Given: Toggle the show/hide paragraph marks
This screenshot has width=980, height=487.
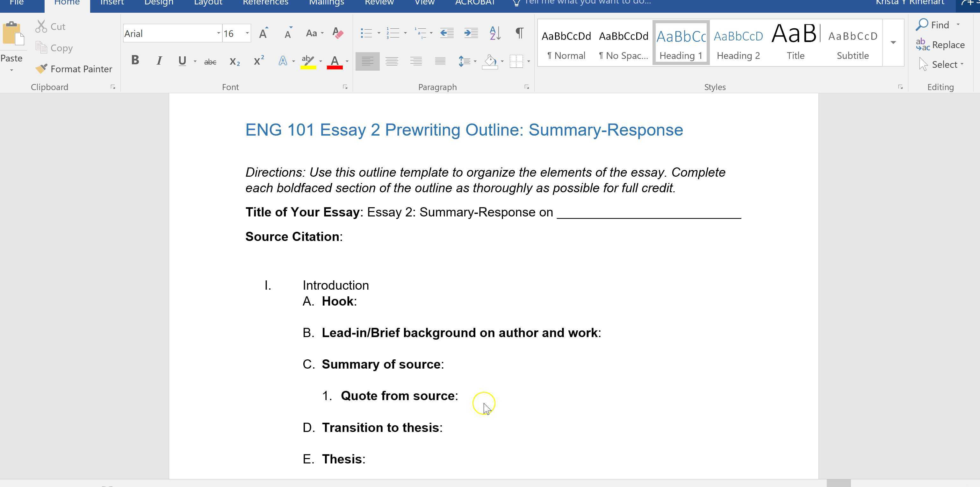Looking at the screenshot, I should tap(519, 33).
